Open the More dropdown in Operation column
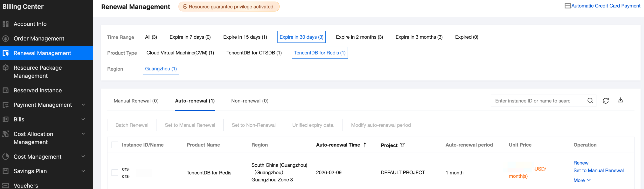This screenshot has height=189, width=644. coord(582,180)
